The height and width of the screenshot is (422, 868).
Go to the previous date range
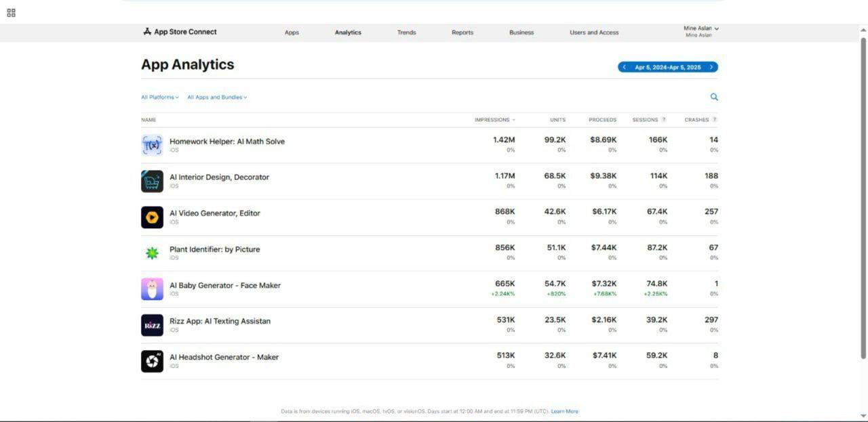(625, 67)
